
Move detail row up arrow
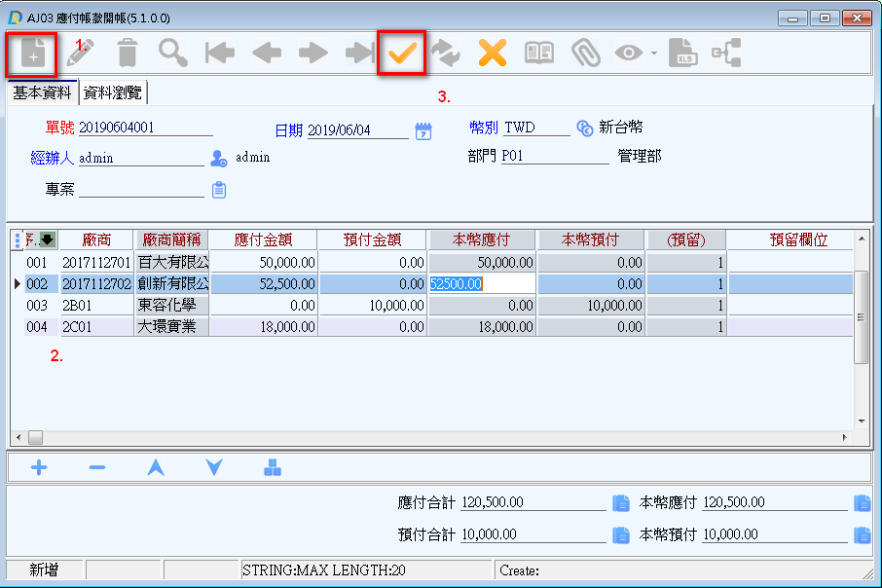click(x=156, y=467)
